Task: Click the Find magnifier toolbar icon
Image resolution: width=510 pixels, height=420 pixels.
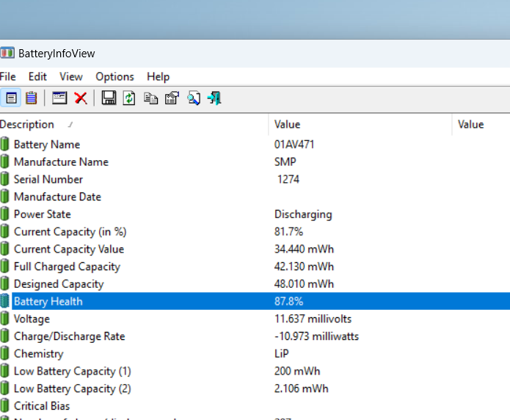Action: pos(194,98)
